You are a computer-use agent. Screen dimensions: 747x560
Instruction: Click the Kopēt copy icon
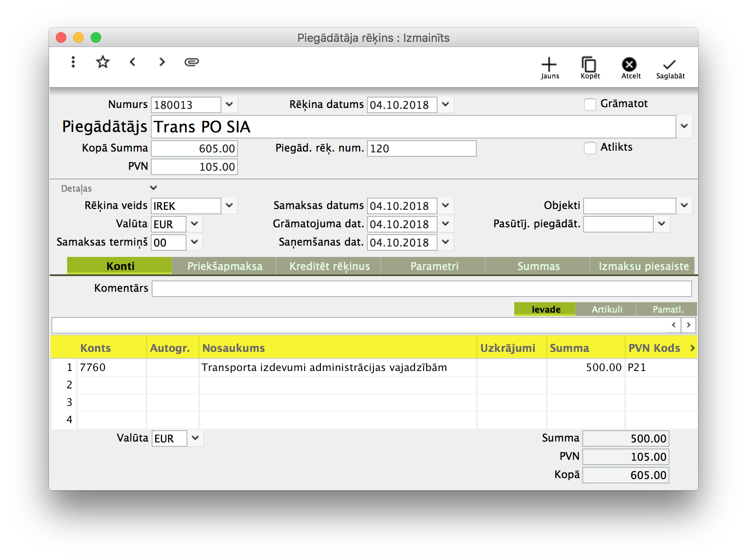[x=589, y=68]
